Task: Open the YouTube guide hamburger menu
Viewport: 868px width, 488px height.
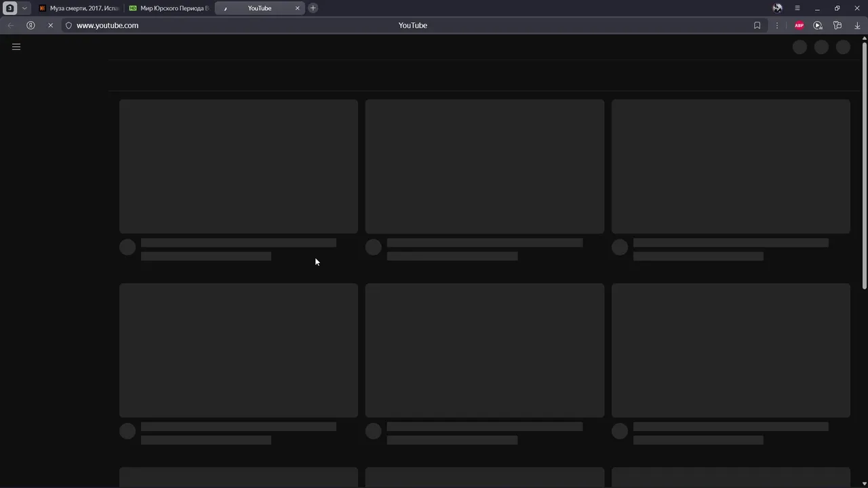Action: pos(16,47)
